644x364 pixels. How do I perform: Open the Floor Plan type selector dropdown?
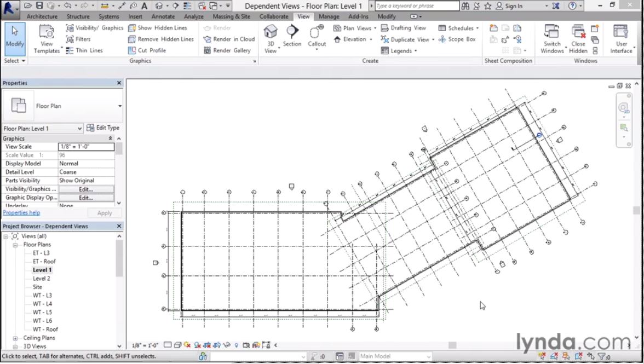point(62,106)
